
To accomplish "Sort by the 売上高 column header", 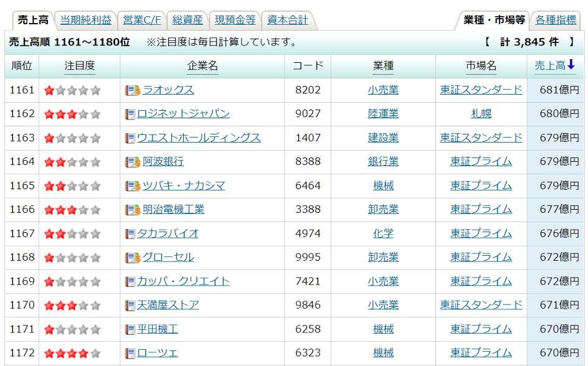I will click(x=550, y=66).
